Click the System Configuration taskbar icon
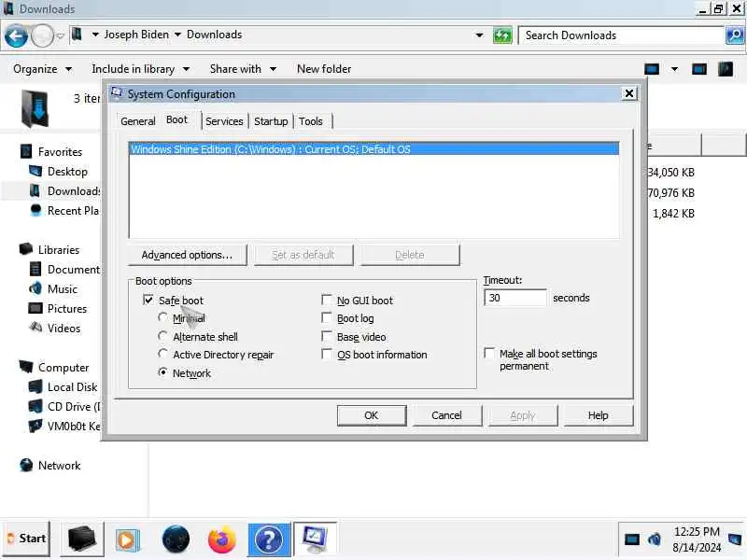This screenshot has height=560, width=747. coord(315,539)
